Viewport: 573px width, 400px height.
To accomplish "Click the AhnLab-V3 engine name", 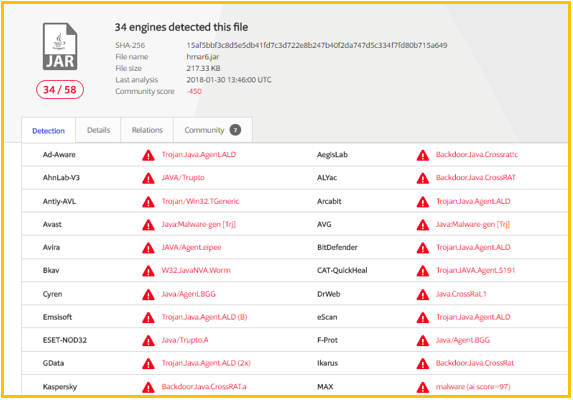I will coord(61,178).
